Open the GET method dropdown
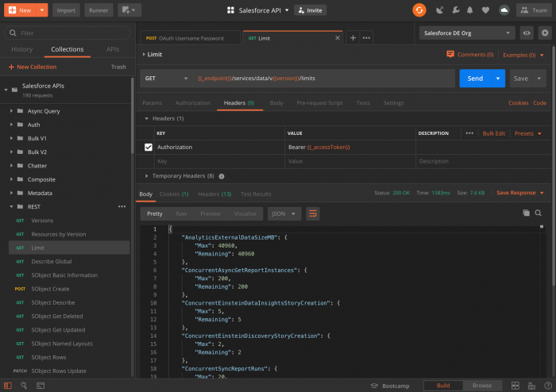The height and width of the screenshot is (392, 556). 166,79
